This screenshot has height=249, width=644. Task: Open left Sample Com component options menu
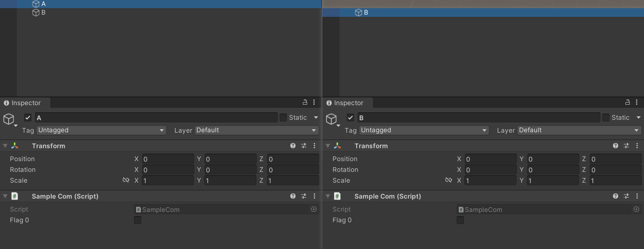click(314, 196)
